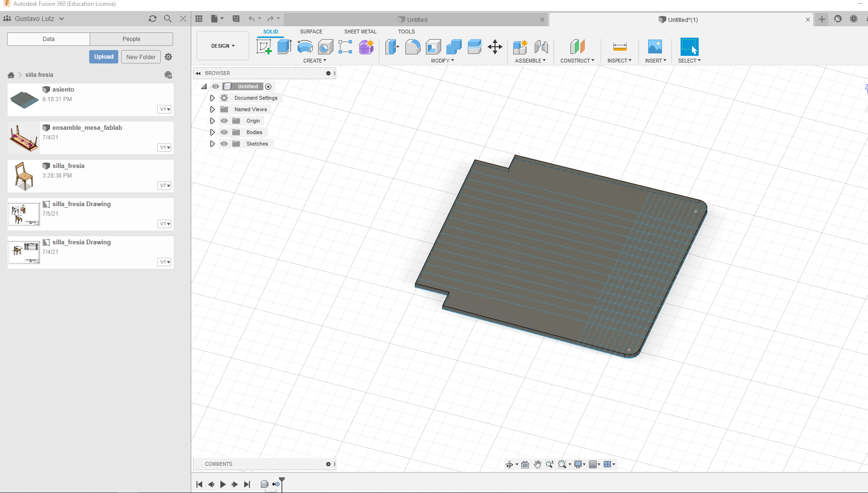The height and width of the screenshot is (493, 868).
Task: Switch to the SURFACE tab
Action: 311,31
